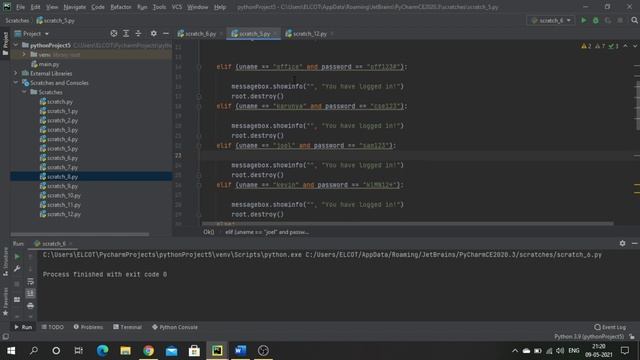Open the scratch_6 run configuration dropdown
Viewport: 640px width, 360px height.
pyautogui.click(x=551, y=20)
